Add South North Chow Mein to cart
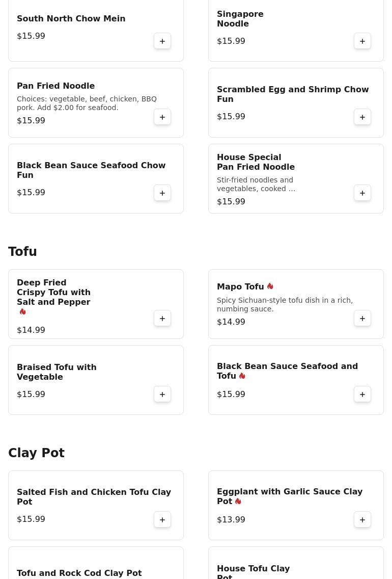Viewport: 392px width, 579px height. point(162,41)
